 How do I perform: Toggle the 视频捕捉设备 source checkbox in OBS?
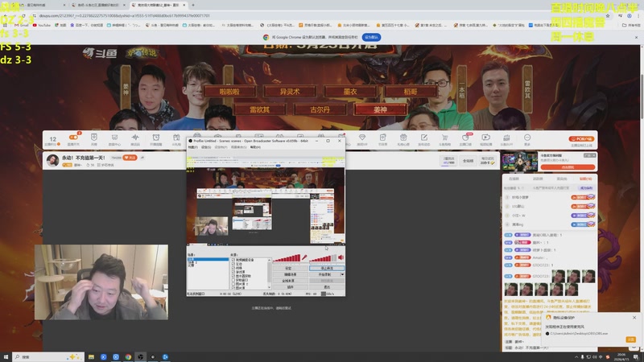(x=233, y=260)
